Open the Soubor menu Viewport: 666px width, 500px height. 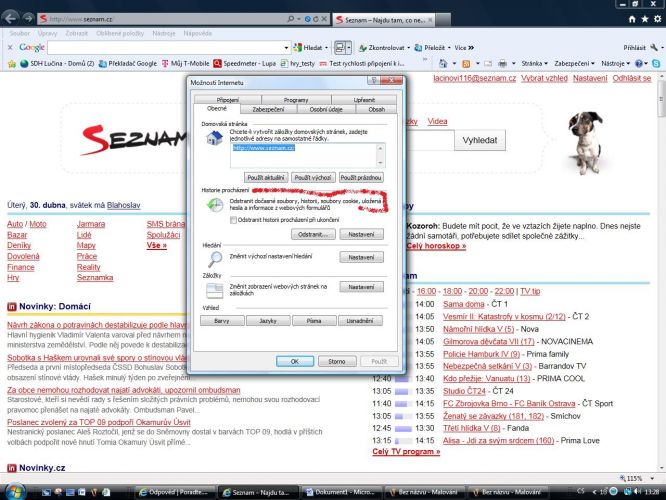point(20,33)
